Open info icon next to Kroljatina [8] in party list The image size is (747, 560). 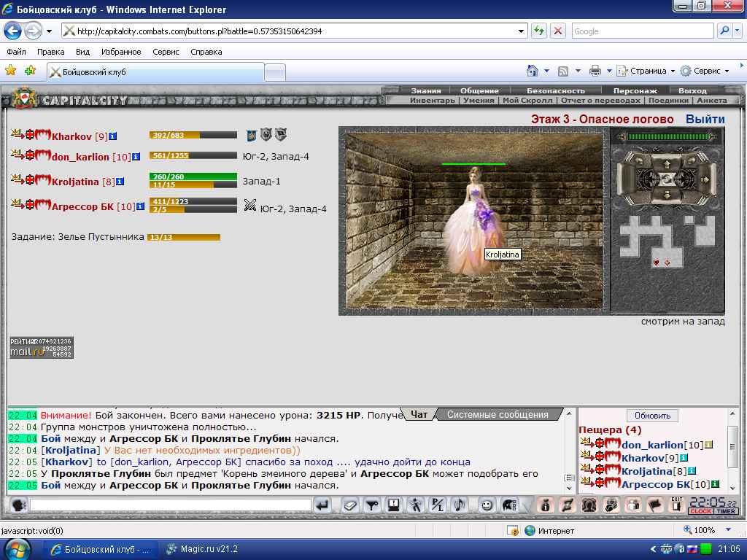point(120,182)
